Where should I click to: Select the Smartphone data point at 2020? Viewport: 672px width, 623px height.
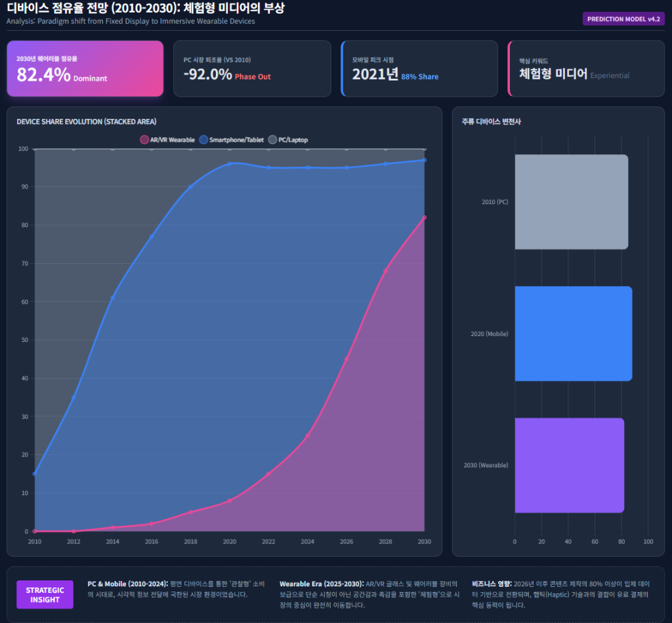pyautogui.click(x=230, y=163)
